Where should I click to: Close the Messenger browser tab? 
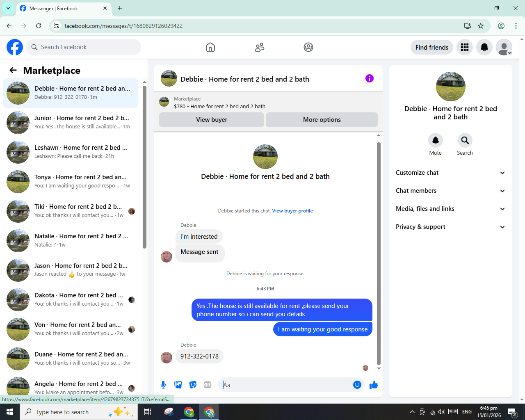coord(105,8)
